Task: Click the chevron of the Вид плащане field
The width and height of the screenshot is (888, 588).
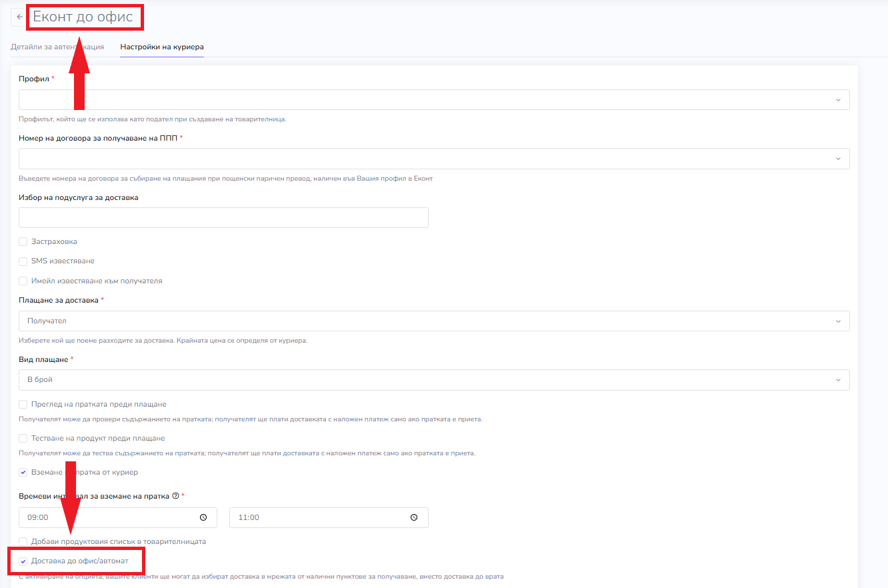Action: tap(838, 380)
